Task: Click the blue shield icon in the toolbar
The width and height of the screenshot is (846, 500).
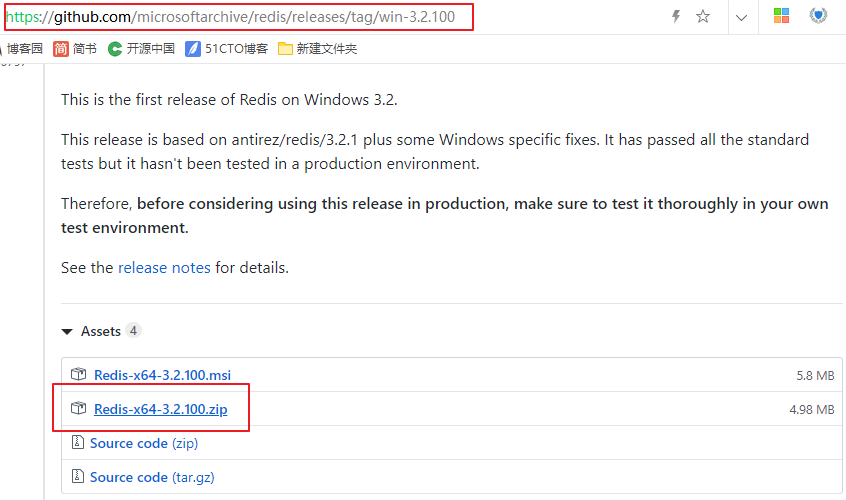Action: pyautogui.click(x=818, y=15)
